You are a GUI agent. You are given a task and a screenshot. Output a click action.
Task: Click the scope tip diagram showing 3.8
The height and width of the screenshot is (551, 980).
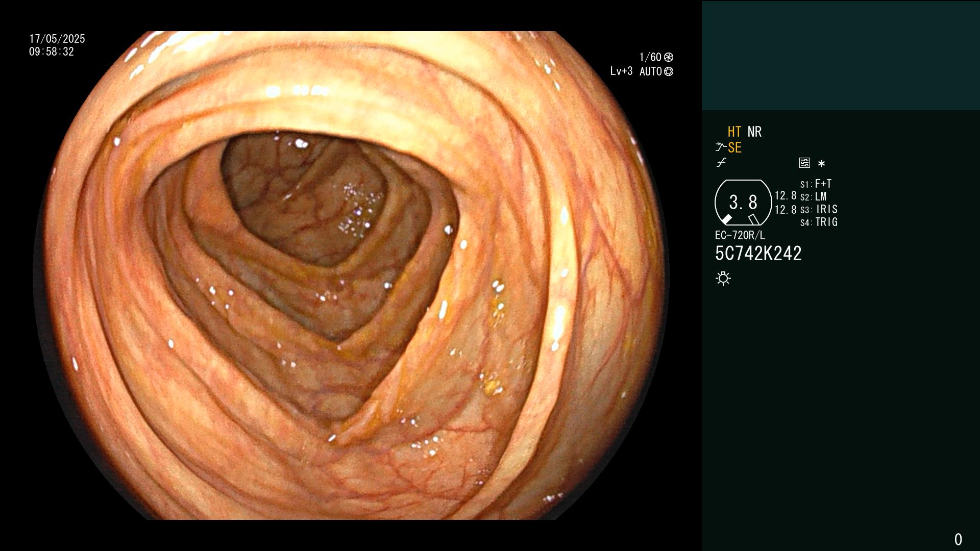pyautogui.click(x=743, y=203)
